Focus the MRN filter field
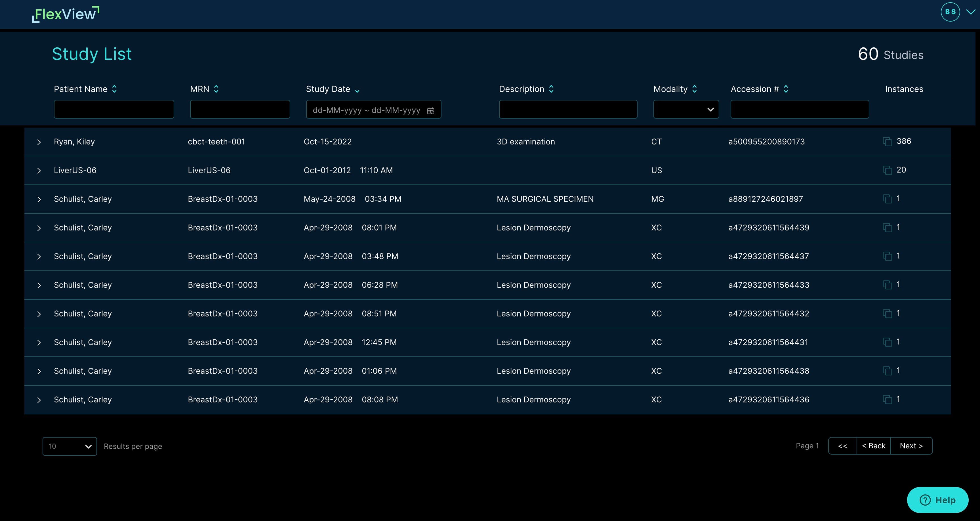Screen dimensions: 980x521 pyautogui.click(x=240, y=109)
